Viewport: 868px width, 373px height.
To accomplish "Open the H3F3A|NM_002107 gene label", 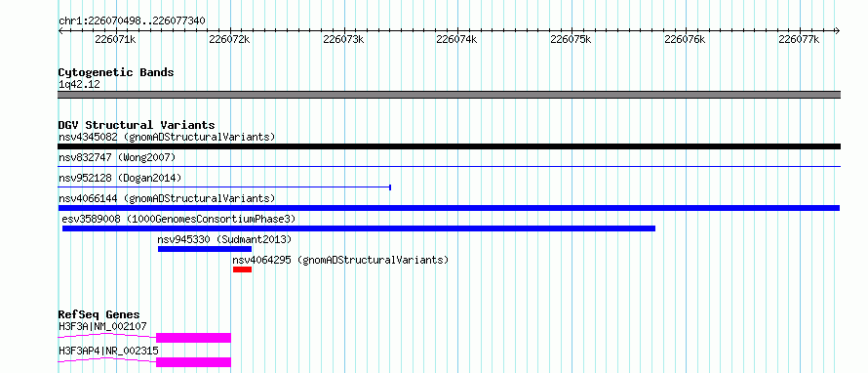I will (x=102, y=326).
